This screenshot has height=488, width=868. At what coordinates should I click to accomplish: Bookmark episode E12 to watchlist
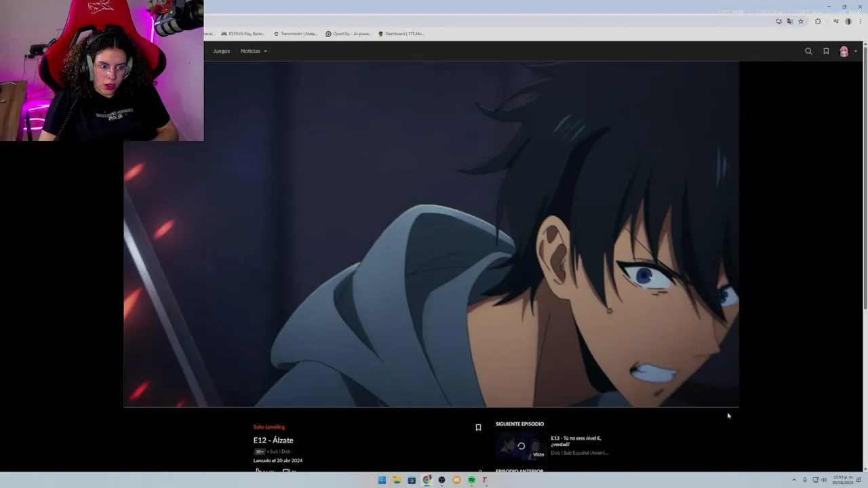click(x=478, y=428)
